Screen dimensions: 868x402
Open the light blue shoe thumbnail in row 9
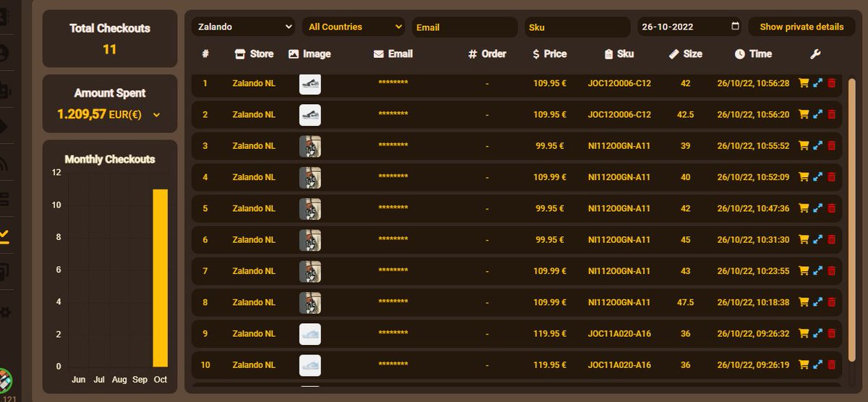tap(310, 333)
